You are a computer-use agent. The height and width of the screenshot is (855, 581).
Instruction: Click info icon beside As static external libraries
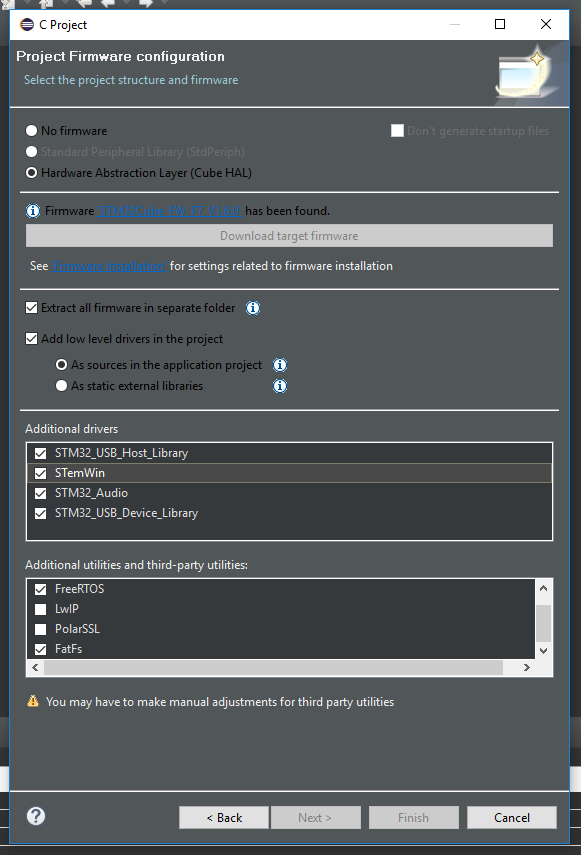[x=280, y=386]
